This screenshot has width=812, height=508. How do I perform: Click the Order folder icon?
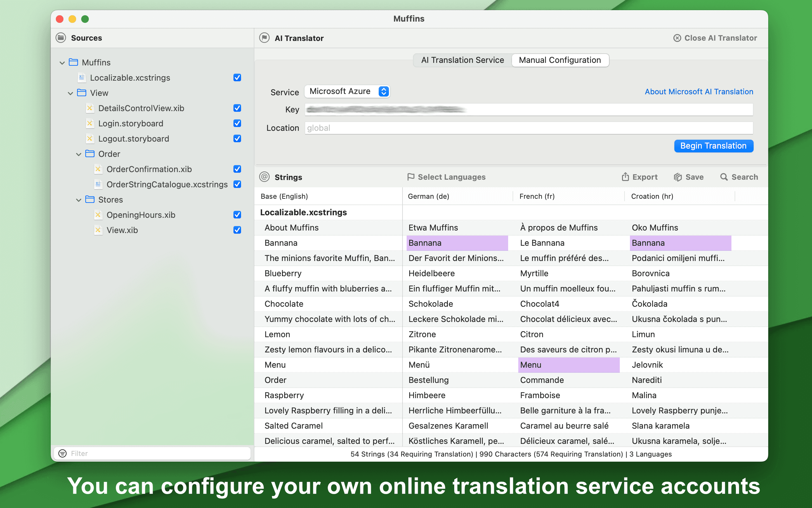point(89,154)
